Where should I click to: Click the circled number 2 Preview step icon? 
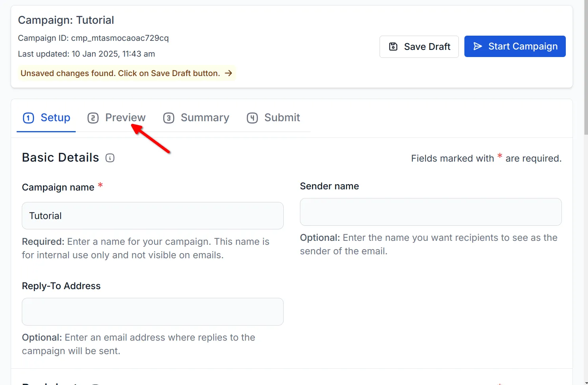pyautogui.click(x=93, y=118)
